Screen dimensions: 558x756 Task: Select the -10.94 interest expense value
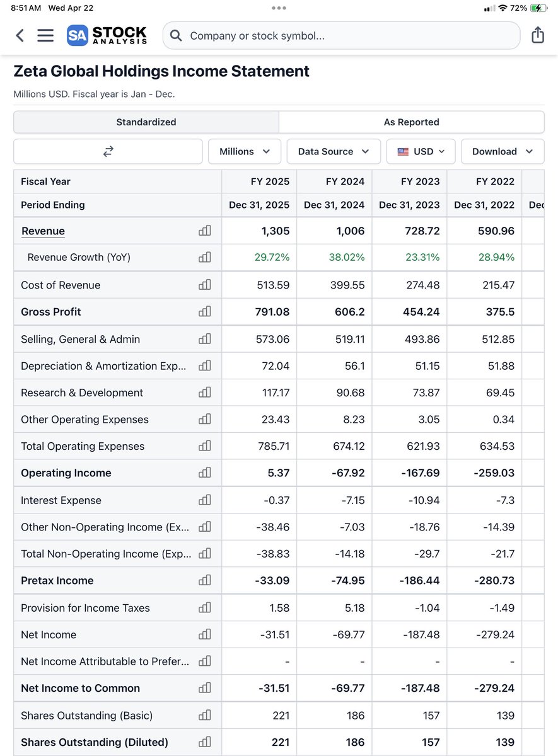click(424, 500)
